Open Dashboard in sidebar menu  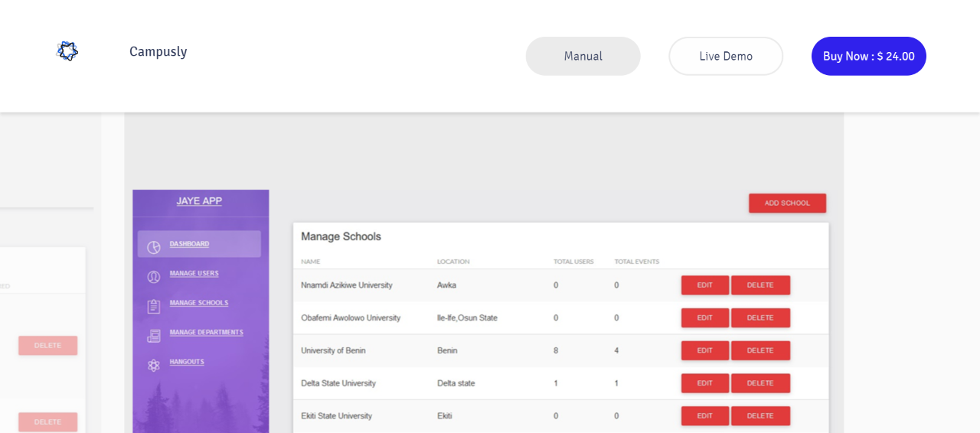[x=189, y=244]
